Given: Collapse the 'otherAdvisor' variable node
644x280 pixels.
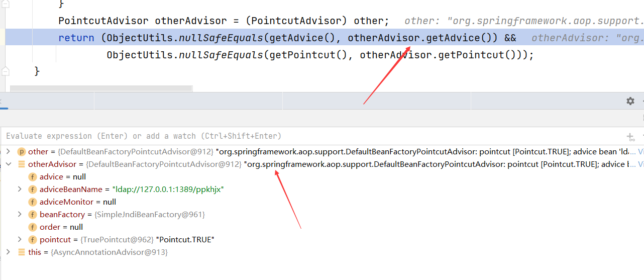Looking at the screenshot, I should [8, 164].
